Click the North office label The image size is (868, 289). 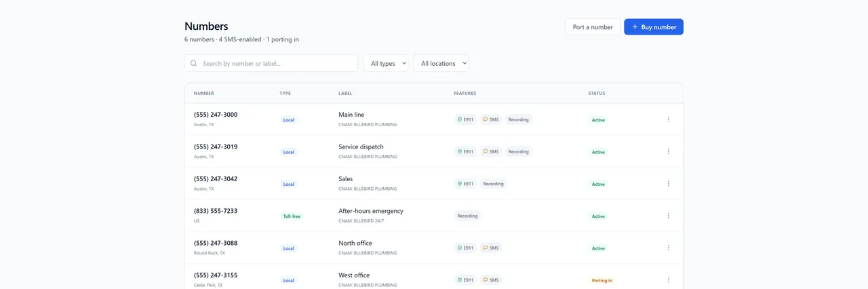click(355, 243)
